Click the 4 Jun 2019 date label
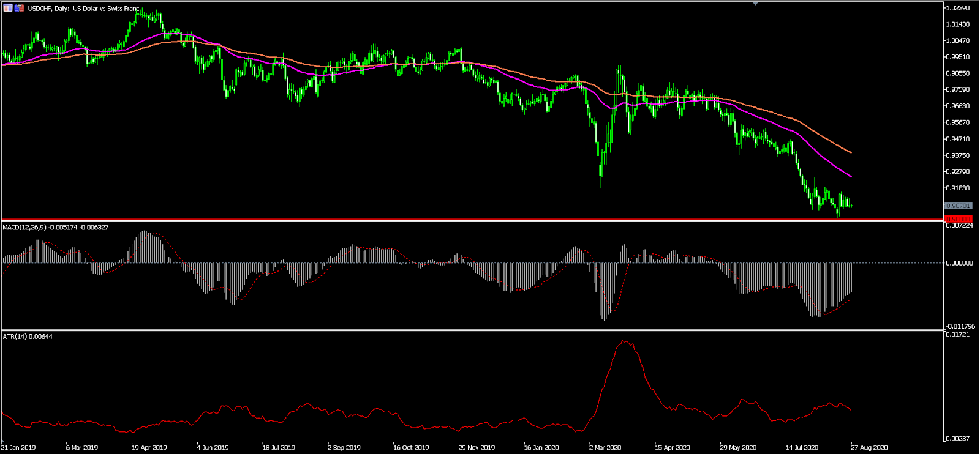Image resolution: width=980 pixels, height=454 pixels. (213, 448)
